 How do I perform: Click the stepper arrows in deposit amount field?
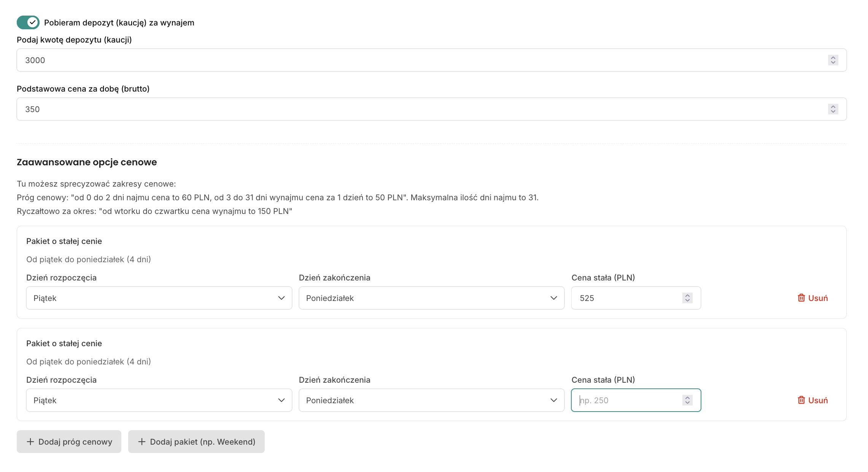coord(833,60)
